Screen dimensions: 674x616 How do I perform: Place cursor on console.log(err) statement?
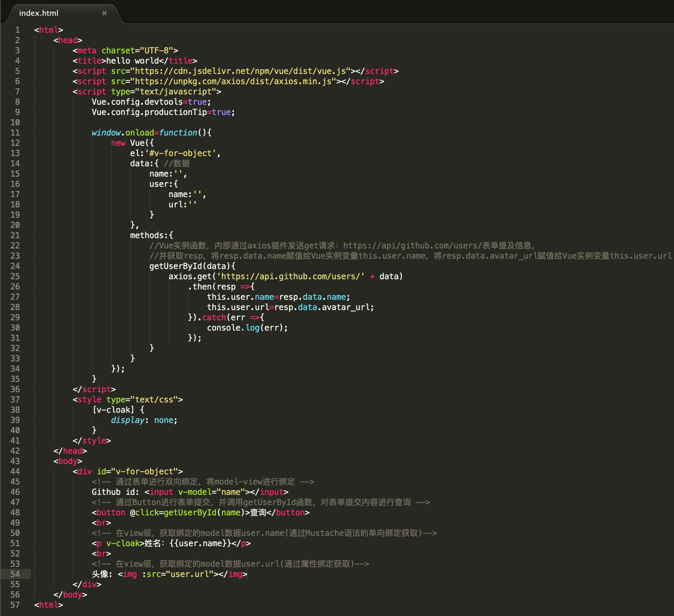point(247,328)
